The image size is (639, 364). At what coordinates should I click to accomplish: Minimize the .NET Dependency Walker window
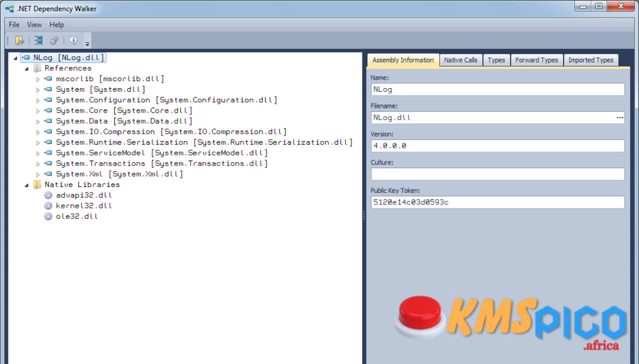pos(583,6)
